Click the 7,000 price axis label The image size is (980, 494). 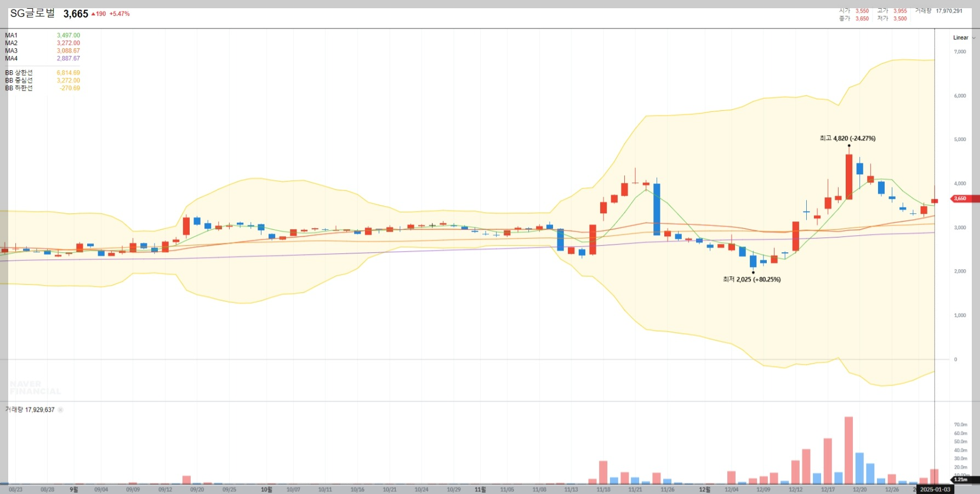click(960, 52)
